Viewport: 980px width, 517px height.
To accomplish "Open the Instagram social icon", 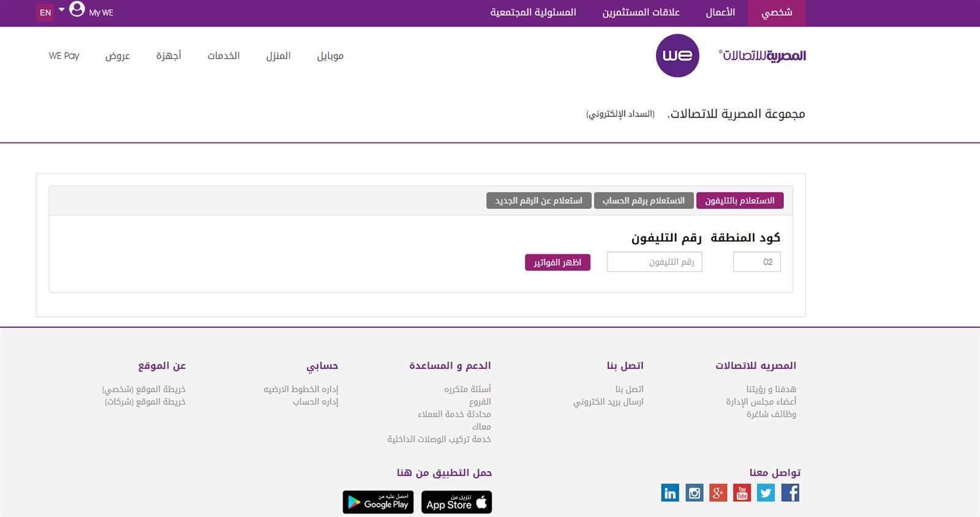I will pos(694,492).
